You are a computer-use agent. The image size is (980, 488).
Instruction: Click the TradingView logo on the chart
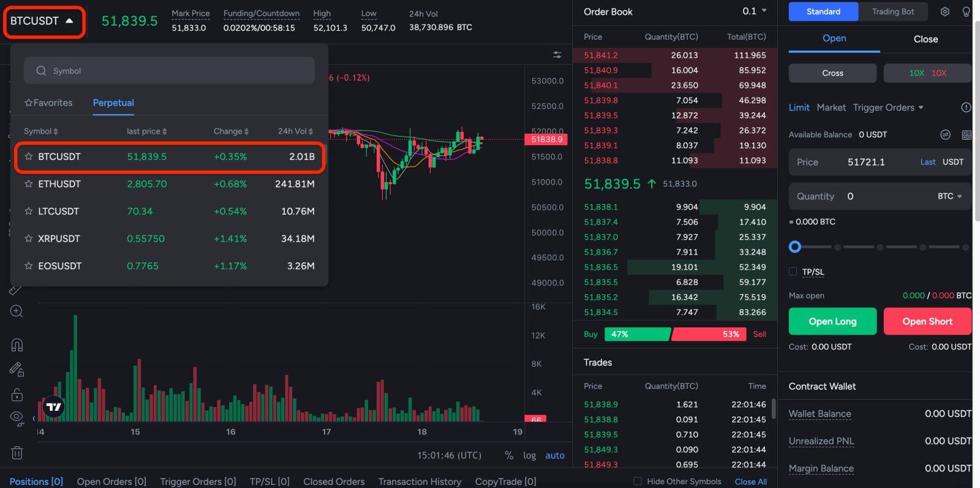(x=54, y=406)
